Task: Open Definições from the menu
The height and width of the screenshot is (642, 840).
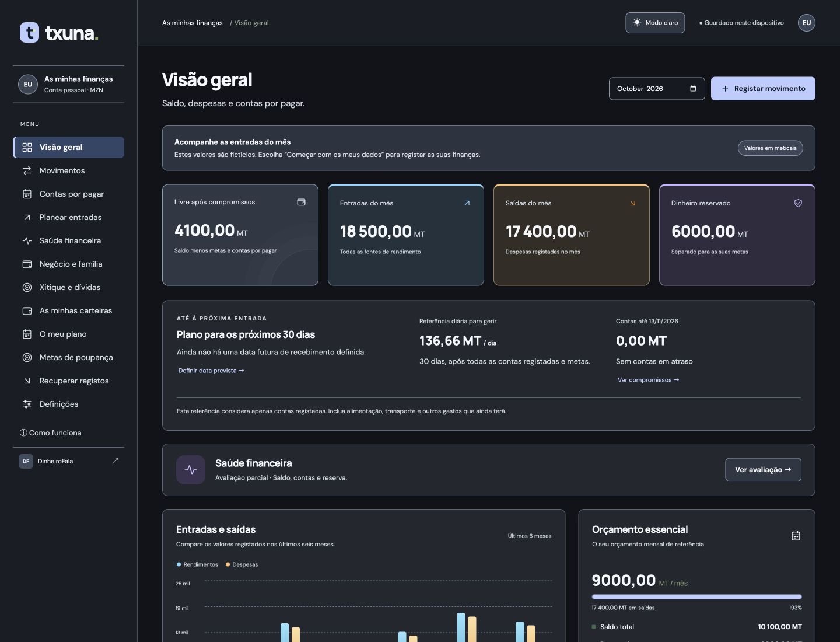Action: (x=68, y=404)
